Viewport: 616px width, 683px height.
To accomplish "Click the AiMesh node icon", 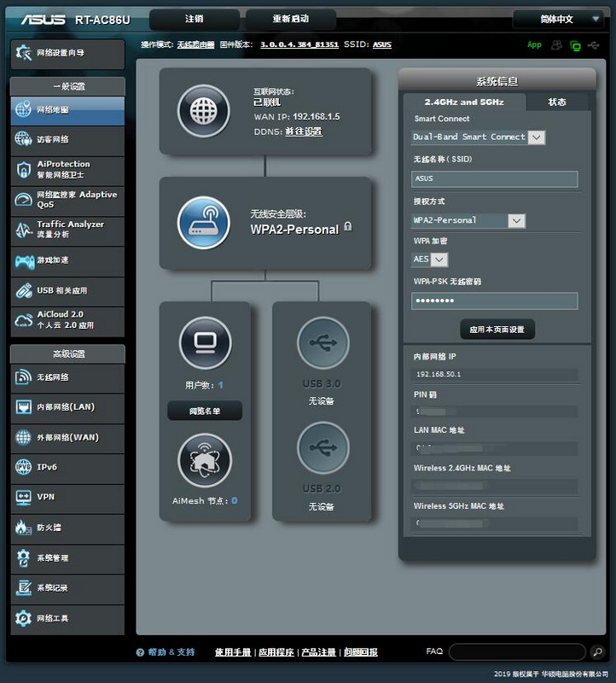I will coord(205,460).
